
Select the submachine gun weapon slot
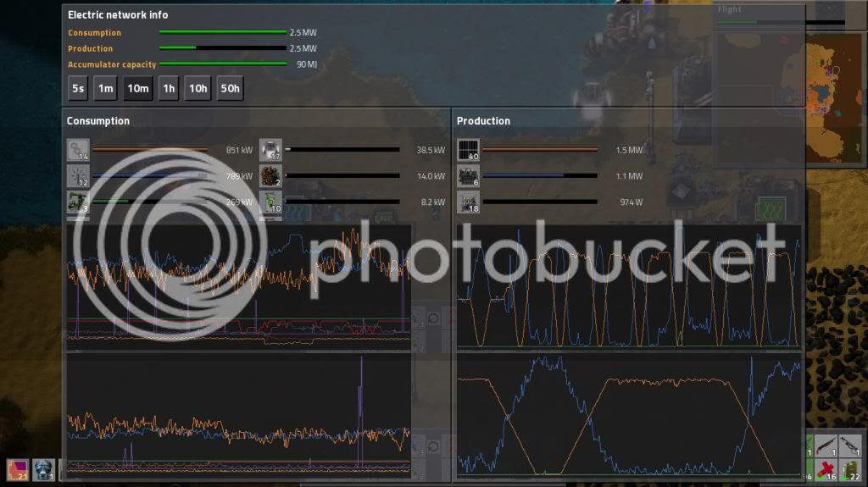tap(850, 445)
